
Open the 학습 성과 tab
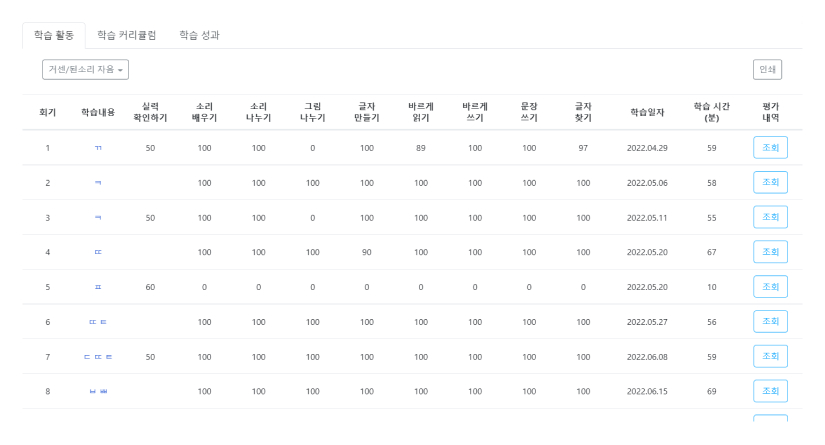[199, 35]
